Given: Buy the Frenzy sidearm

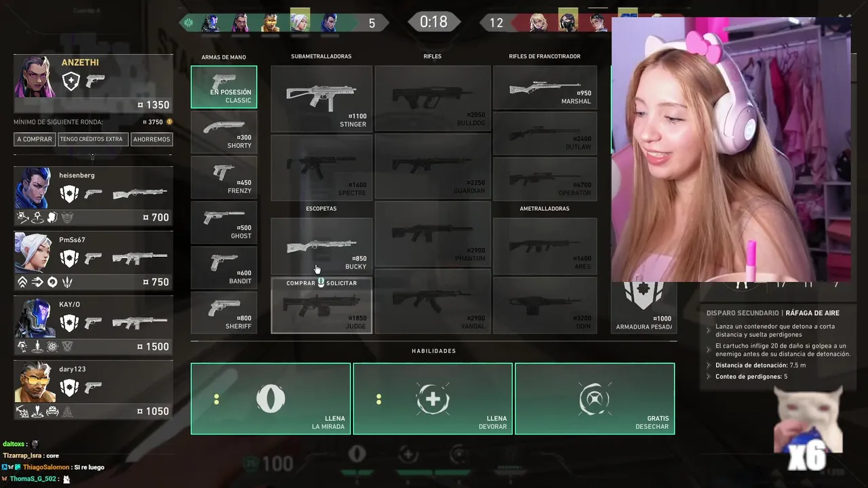Looking at the screenshot, I should pyautogui.click(x=224, y=177).
